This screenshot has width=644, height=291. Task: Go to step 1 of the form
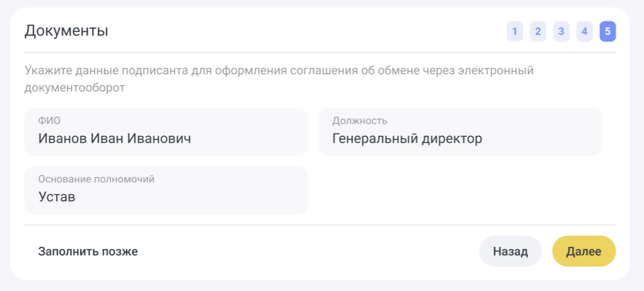[x=514, y=32]
